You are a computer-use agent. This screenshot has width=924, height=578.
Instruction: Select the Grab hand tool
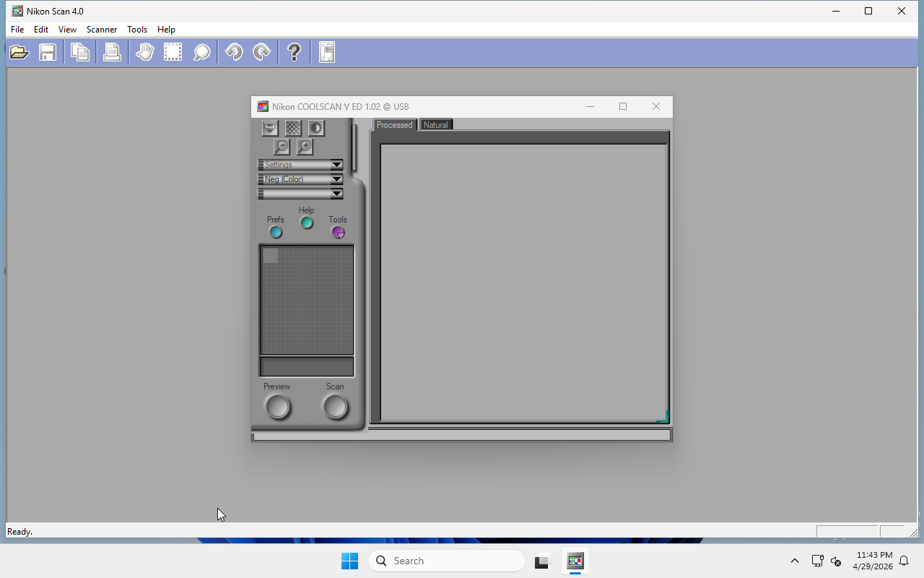(145, 52)
